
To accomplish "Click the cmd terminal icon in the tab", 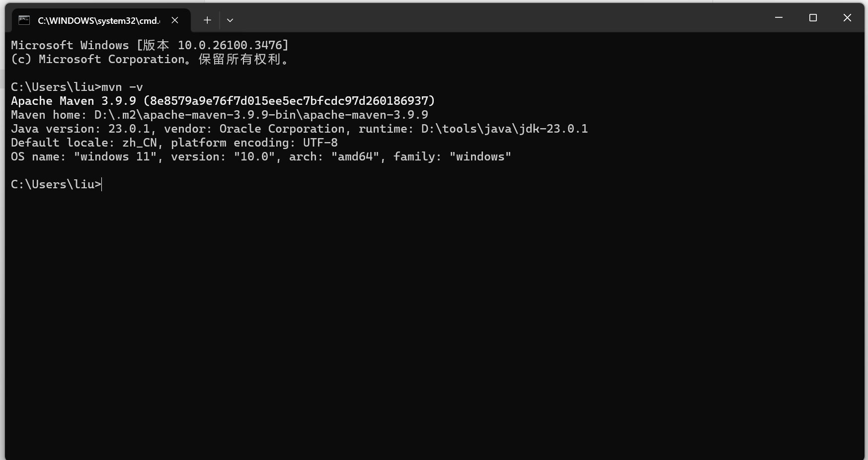I will click(x=24, y=20).
